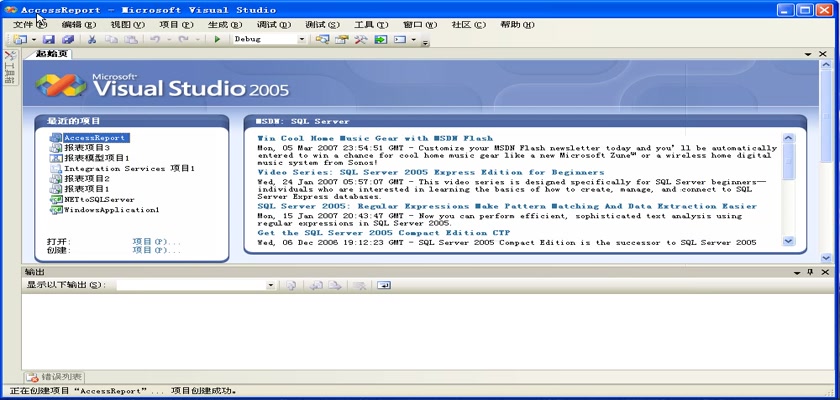Save the current file with floppy icon

click(49, 40)
